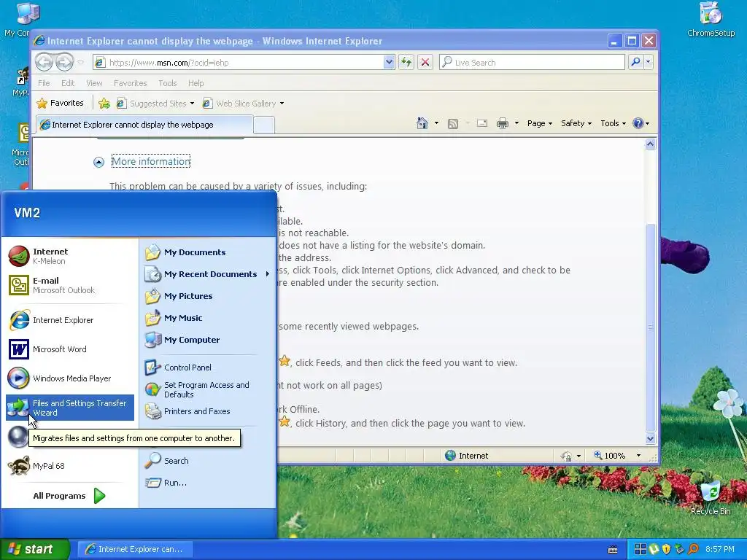
Task: Click the Internet security zone indicator
Action: (466, 456)
